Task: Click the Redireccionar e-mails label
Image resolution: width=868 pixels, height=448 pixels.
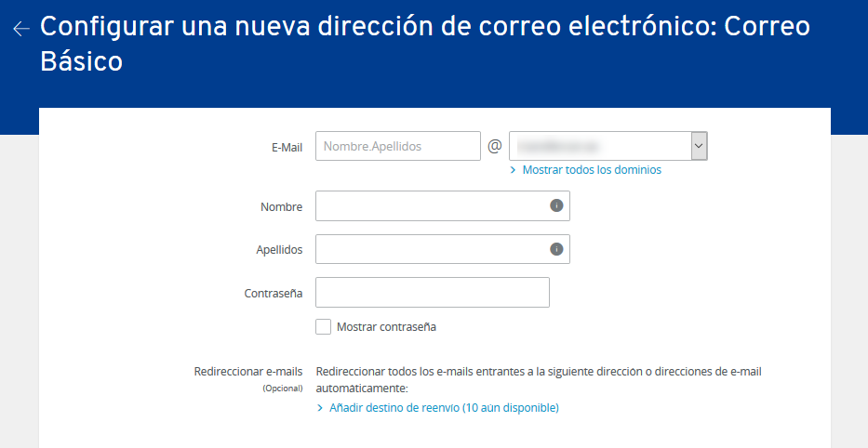Action: (x=248, y=372)
